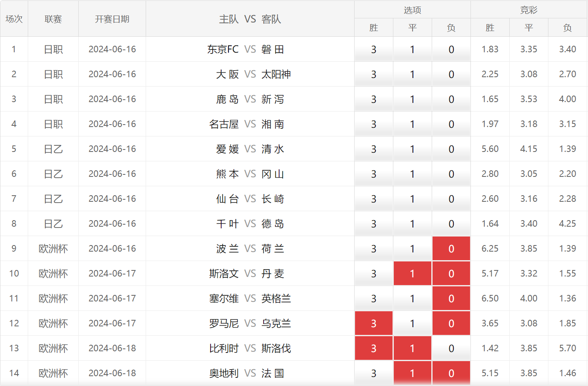Click match text 比利时 VS 斯洛伐
Viewport: 588px width, 386px height.
pyautogui.click(x=250, y=348)
